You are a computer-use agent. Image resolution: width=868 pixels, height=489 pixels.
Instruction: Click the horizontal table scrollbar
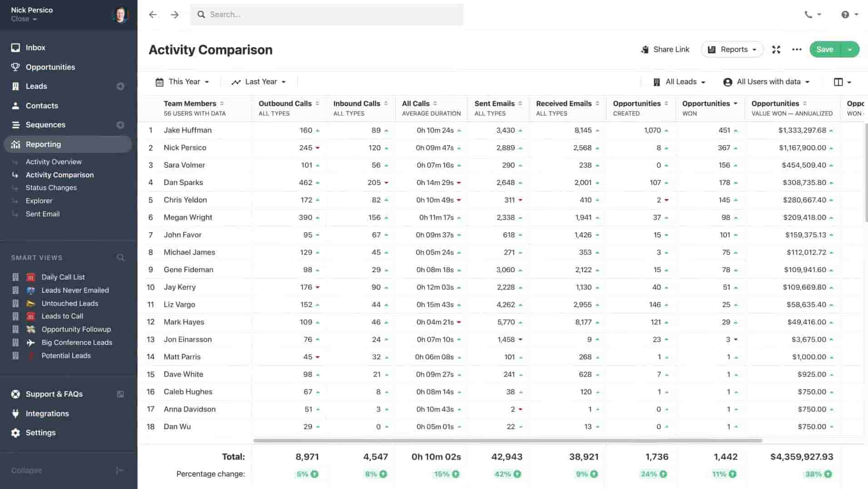507,440
